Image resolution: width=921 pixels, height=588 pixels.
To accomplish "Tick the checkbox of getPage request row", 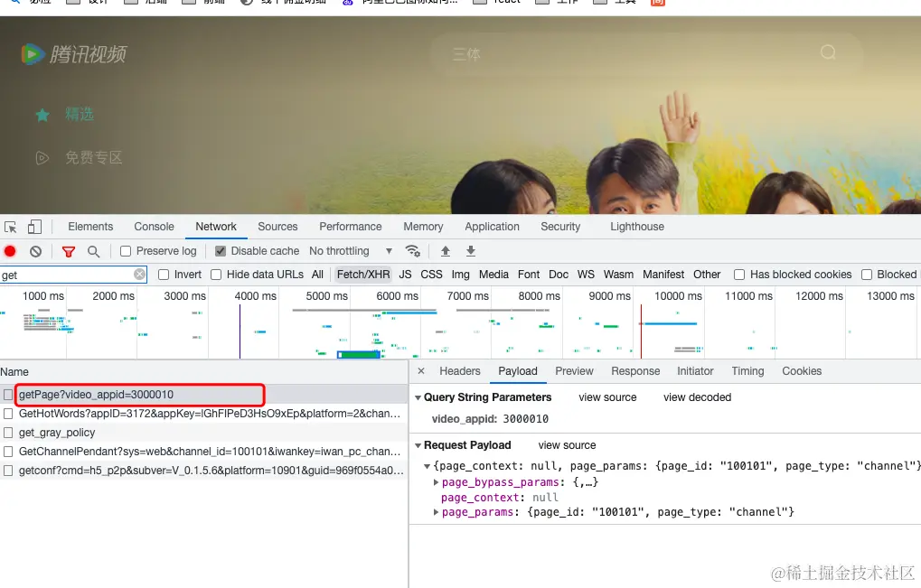I will click(8, 395).
